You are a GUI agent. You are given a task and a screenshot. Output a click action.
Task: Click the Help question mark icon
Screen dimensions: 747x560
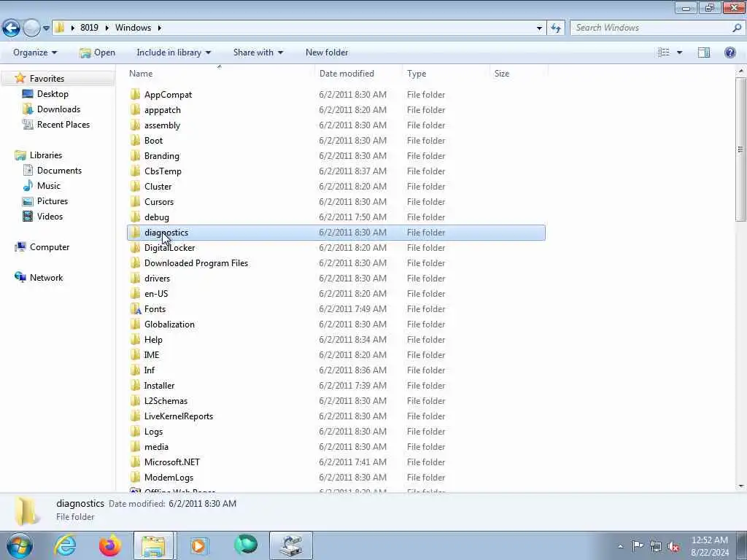coord(729,52)
